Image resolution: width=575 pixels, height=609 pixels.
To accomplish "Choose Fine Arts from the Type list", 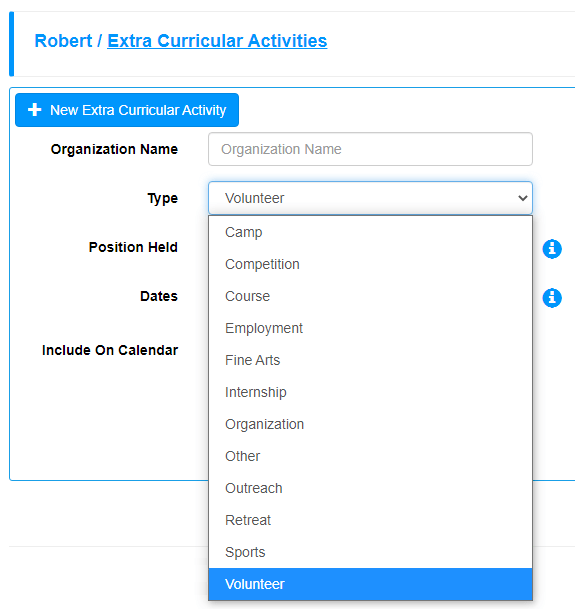I will point(370,360).
